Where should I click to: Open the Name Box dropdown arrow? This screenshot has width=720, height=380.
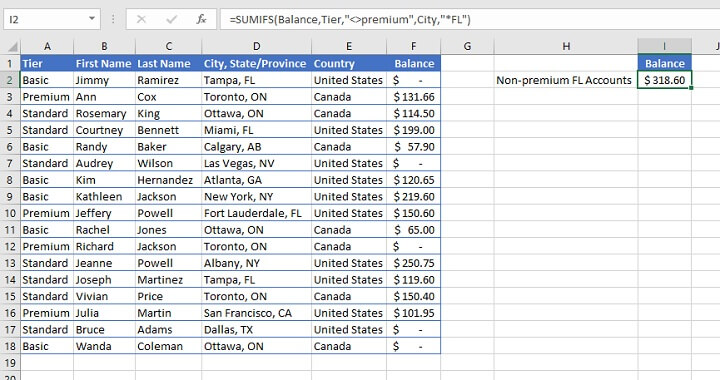[92, 19]
